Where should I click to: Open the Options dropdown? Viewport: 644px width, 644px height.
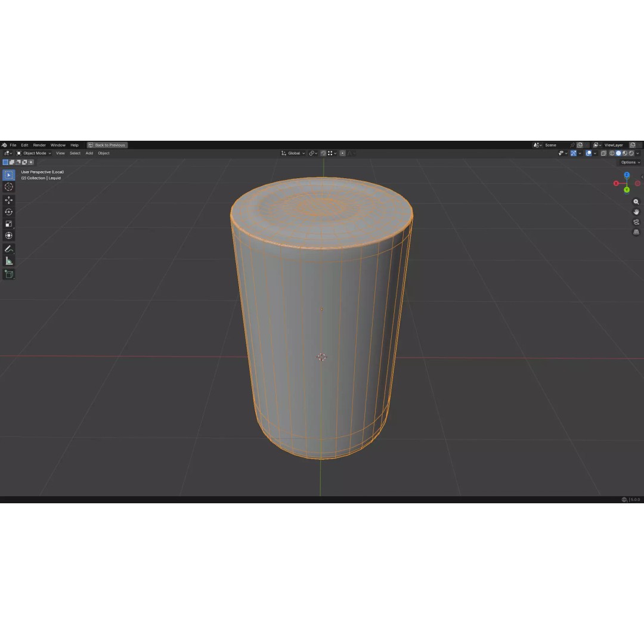[x=630, y=162]
